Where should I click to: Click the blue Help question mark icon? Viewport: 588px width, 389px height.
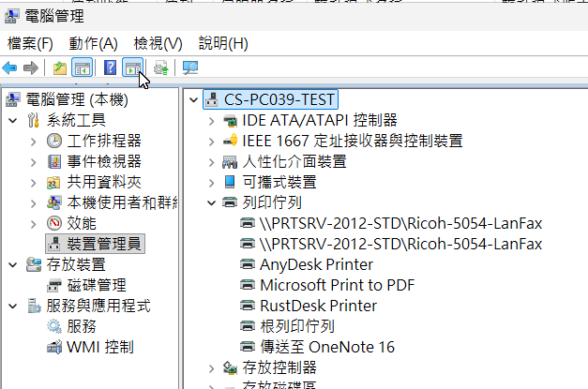pyautogui.click(x=110, y=67)
